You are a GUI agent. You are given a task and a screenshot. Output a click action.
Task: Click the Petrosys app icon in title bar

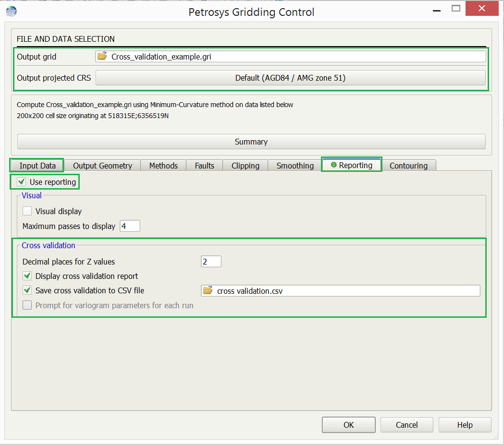pos(11,12)
